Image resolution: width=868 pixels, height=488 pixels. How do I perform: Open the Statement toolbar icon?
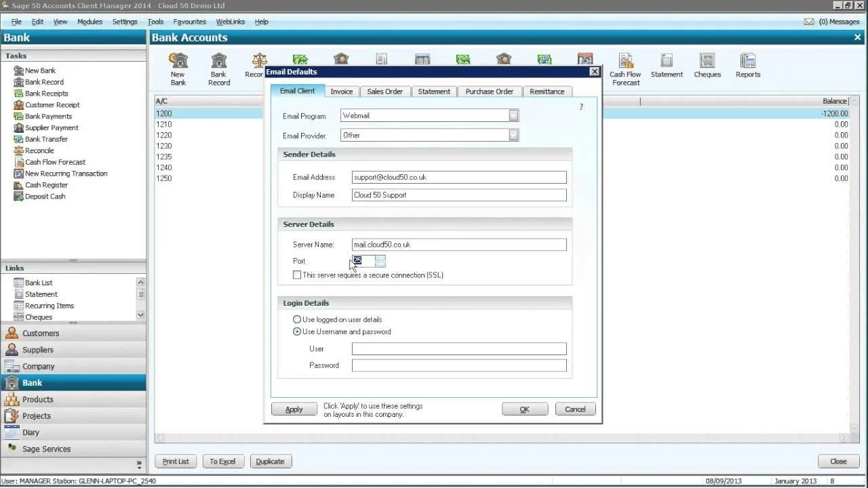click(x=667, y=66)
